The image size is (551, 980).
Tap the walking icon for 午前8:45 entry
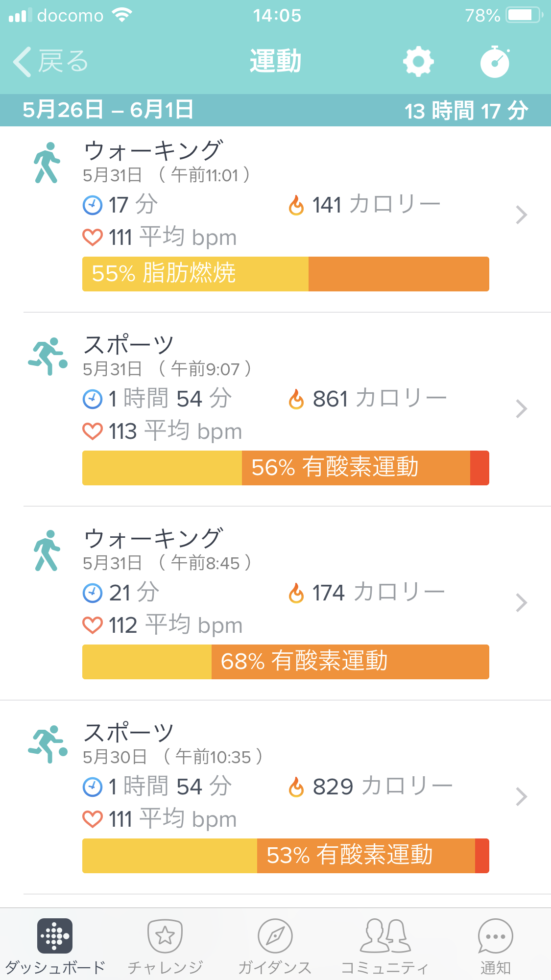pos(47,550)
